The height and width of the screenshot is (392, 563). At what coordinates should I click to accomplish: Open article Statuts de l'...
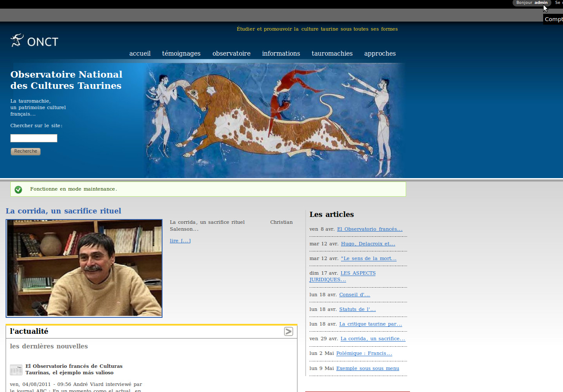point(357,309)
